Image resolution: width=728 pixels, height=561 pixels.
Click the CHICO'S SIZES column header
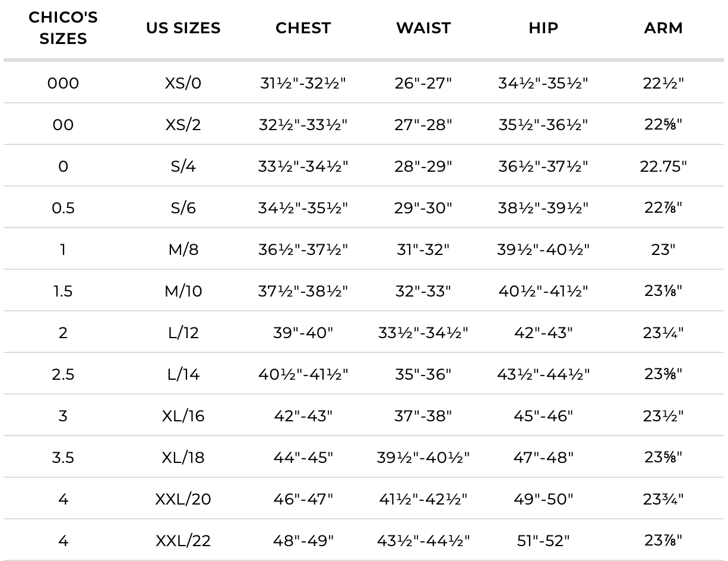tap(63, 28)
